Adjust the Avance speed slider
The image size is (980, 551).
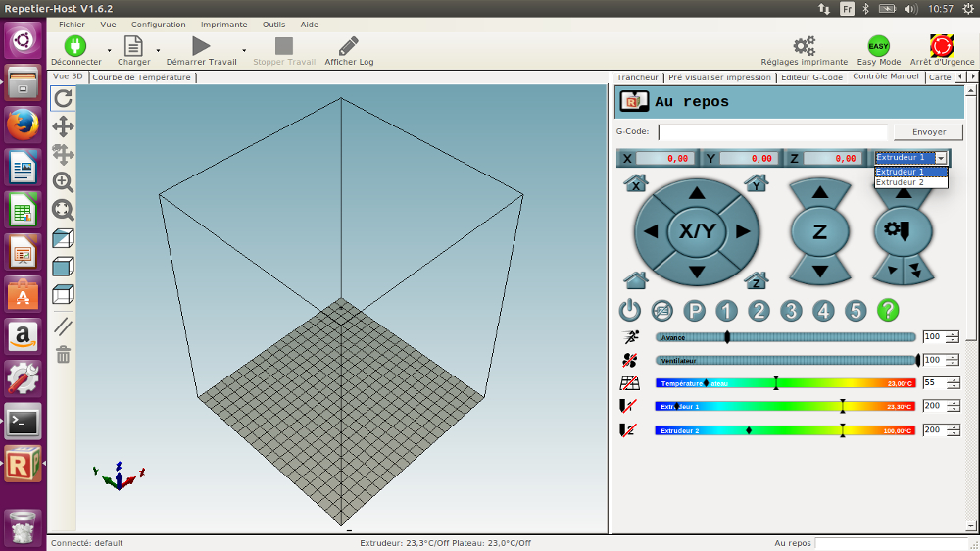click(x=786, y=337)
